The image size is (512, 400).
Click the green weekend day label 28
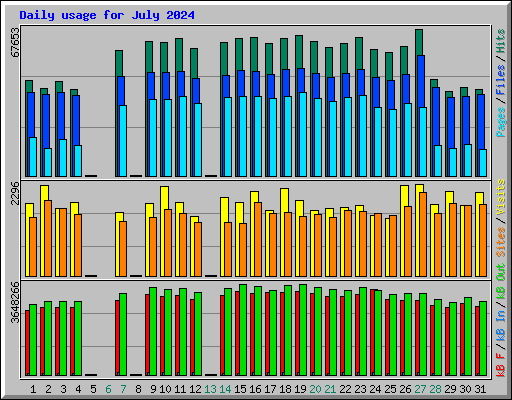pos(435,389)
